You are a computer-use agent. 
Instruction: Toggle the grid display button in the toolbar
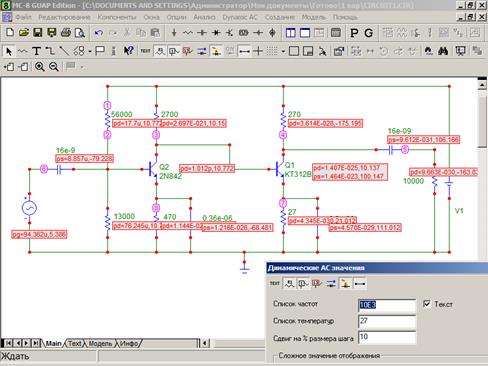coord(272,51)
